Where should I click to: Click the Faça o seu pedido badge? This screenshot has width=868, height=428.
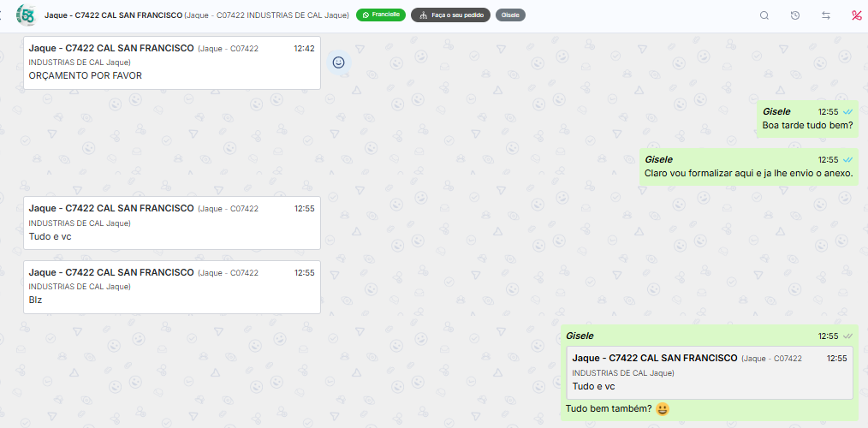point(450,15)
